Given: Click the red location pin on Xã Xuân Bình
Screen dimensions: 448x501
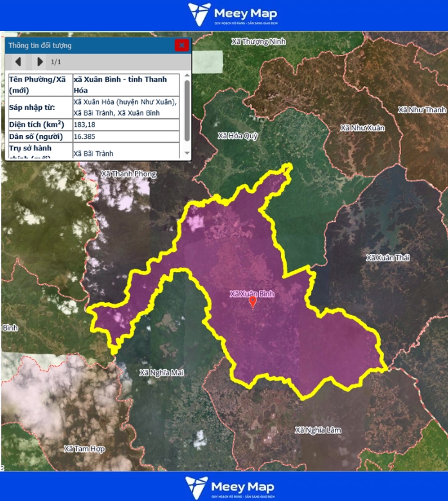Looking at the screenshot, I should coord(253,301).
